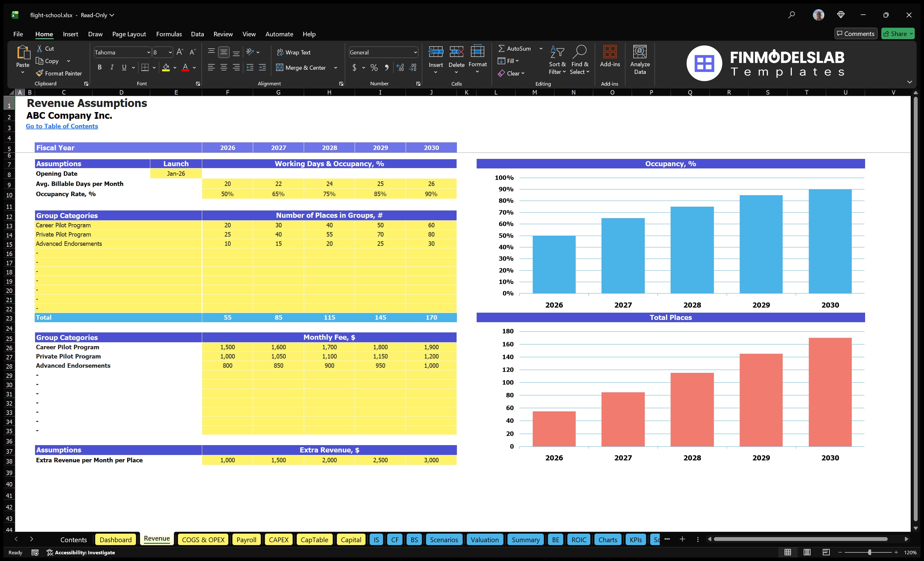Select the Format Painter tool
The width and height of the screenshot is (924, 561).
(x=59, y=73)
